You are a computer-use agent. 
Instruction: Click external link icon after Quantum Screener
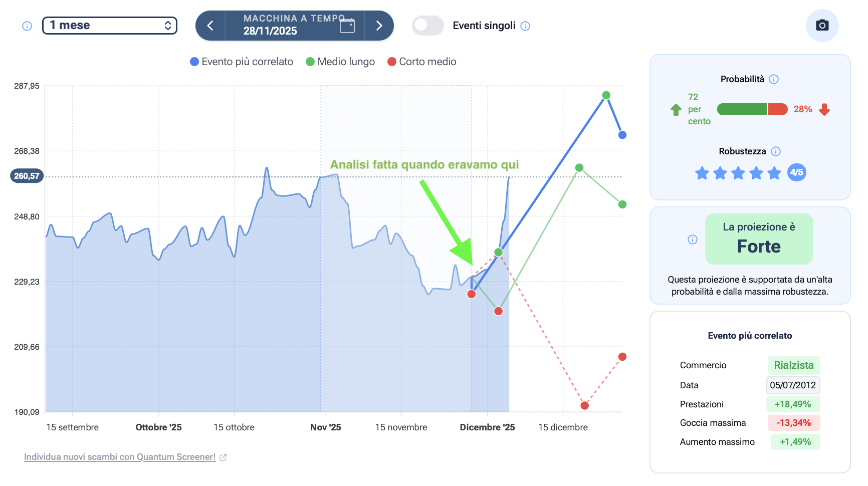223,457
